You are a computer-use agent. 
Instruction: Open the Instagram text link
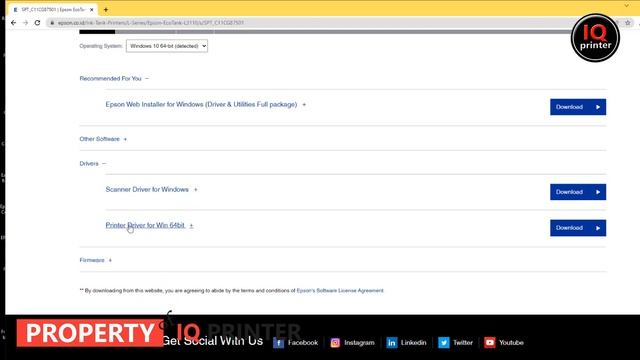click(359, 343)
